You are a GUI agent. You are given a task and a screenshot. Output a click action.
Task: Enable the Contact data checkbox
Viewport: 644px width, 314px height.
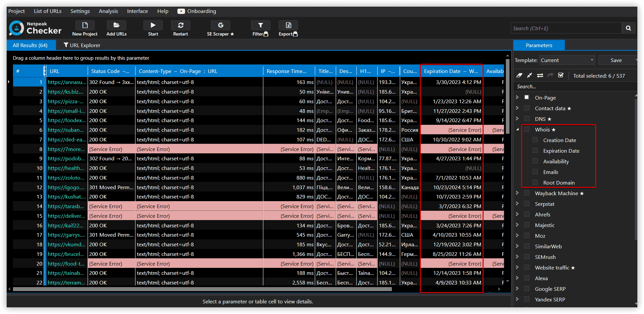[x=527, y=108]
